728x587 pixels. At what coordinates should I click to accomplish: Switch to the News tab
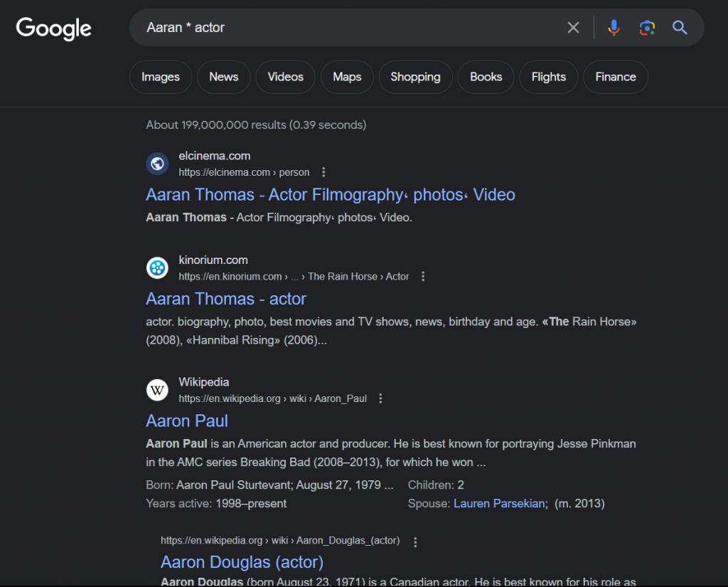(224, 77)
